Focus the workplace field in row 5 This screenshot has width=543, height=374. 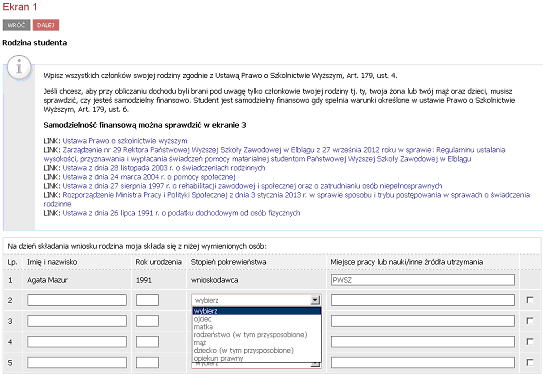(422, 363)
